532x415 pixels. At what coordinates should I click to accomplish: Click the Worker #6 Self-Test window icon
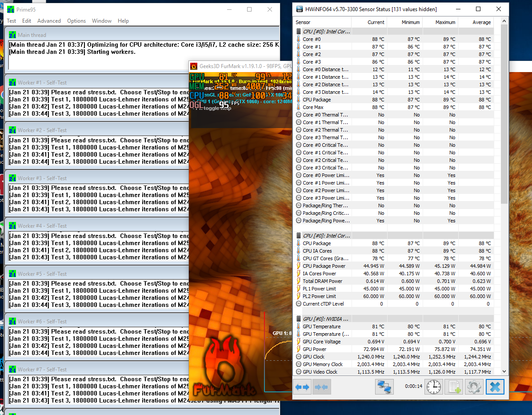click(x=12, y=321)
